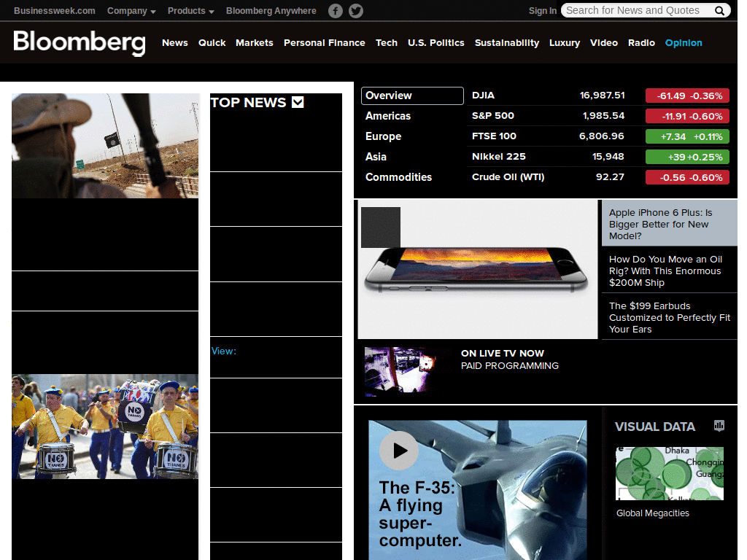Open the Video section
The width and height of the screenshot is (747, 560).
pyautogui.click(x=603, y=43)
